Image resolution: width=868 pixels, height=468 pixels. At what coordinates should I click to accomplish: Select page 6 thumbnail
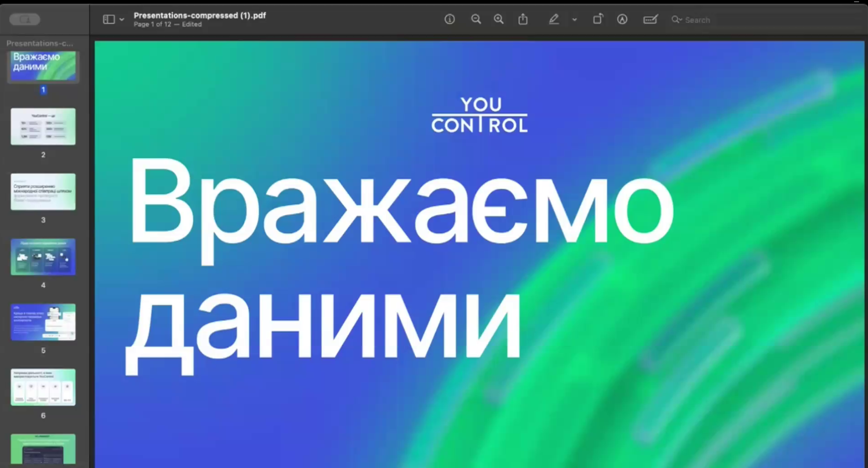(43, 387)
